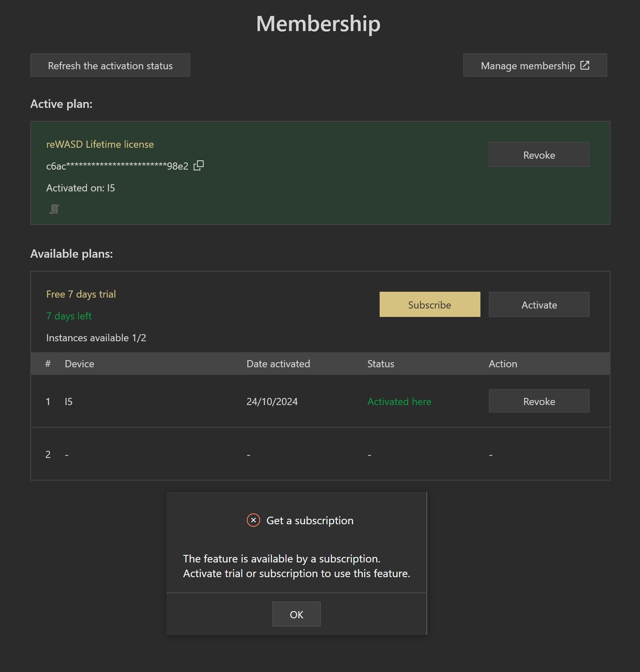Activate the Free 7 days trial
The width and height of the screenshot is (640, 672).
(x=539, y=305)
